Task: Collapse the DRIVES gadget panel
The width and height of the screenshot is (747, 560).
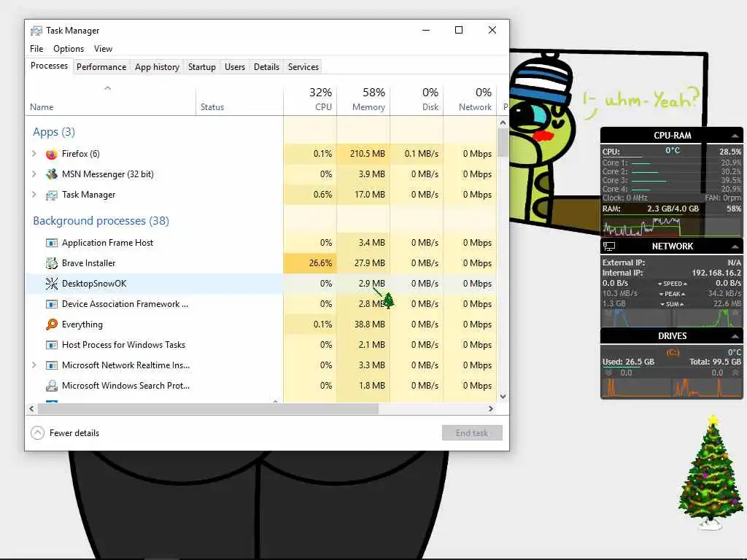Action: [735, 336]
